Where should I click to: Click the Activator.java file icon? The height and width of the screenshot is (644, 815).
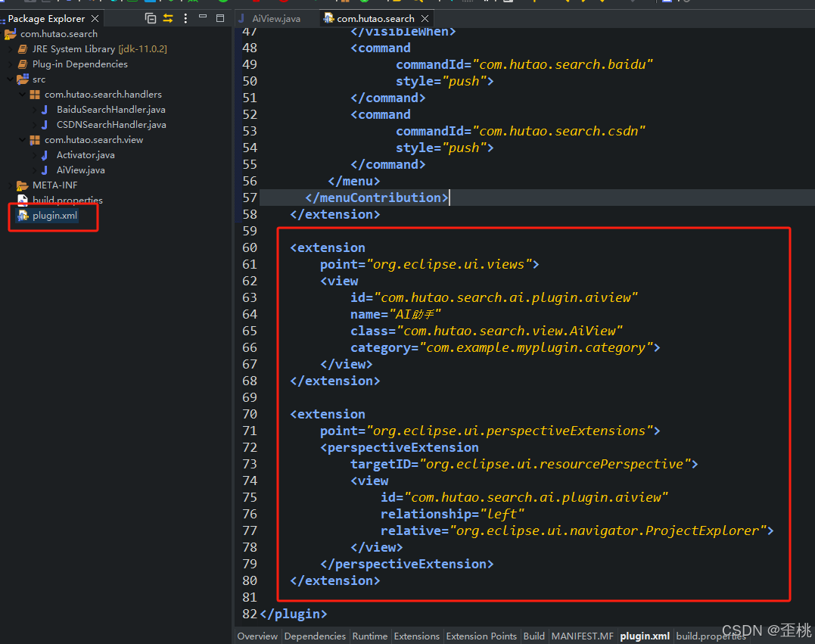click(x=45, y=155)
